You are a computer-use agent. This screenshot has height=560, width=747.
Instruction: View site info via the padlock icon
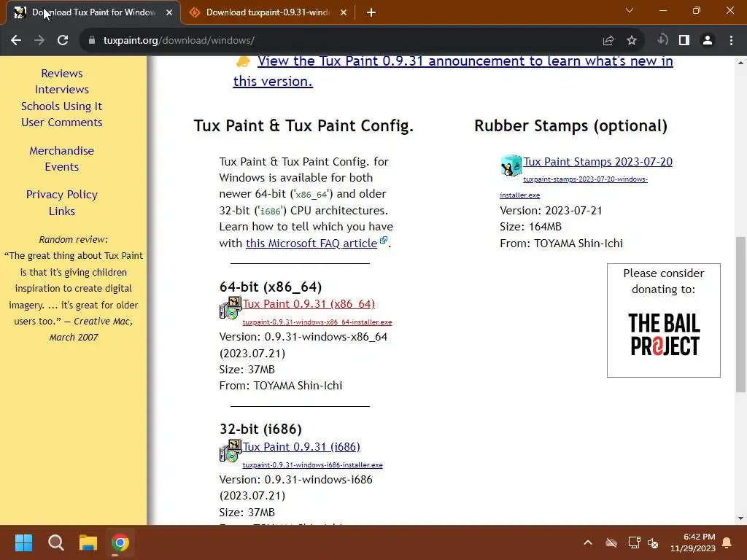point(91,41)
